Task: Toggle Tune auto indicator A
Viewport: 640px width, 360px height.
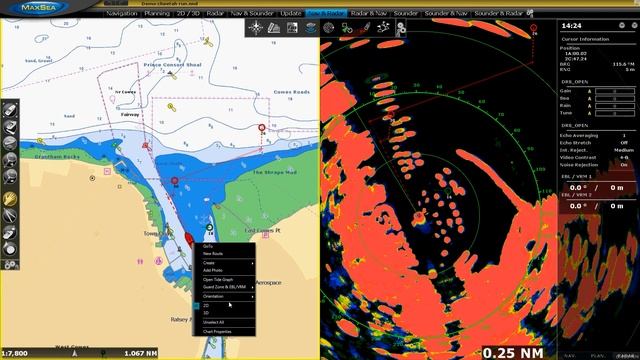Action: tap(589, 113)
